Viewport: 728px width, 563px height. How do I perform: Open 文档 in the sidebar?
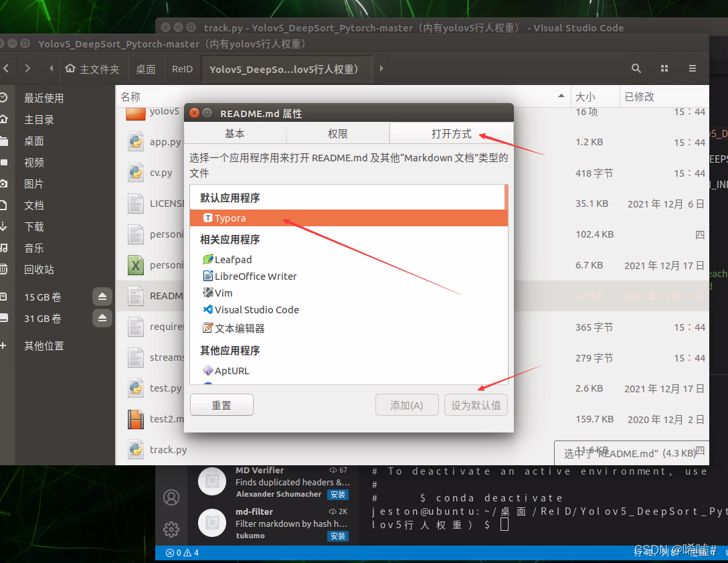coord(34,205)
